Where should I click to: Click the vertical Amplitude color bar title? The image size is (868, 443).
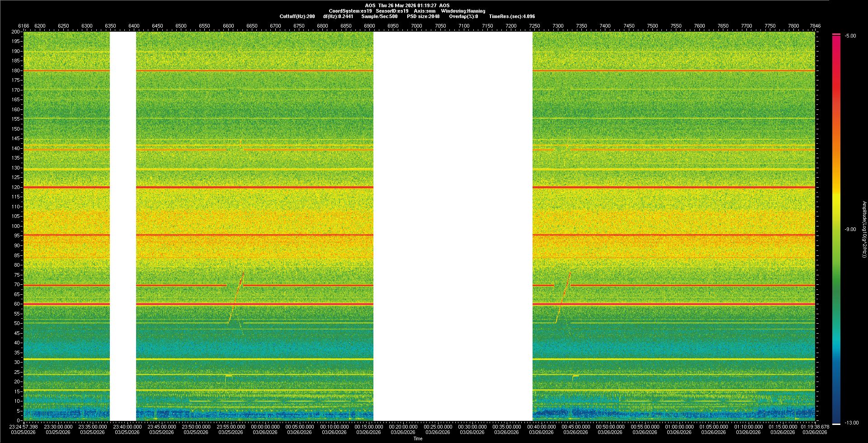(x=864, y=229)
